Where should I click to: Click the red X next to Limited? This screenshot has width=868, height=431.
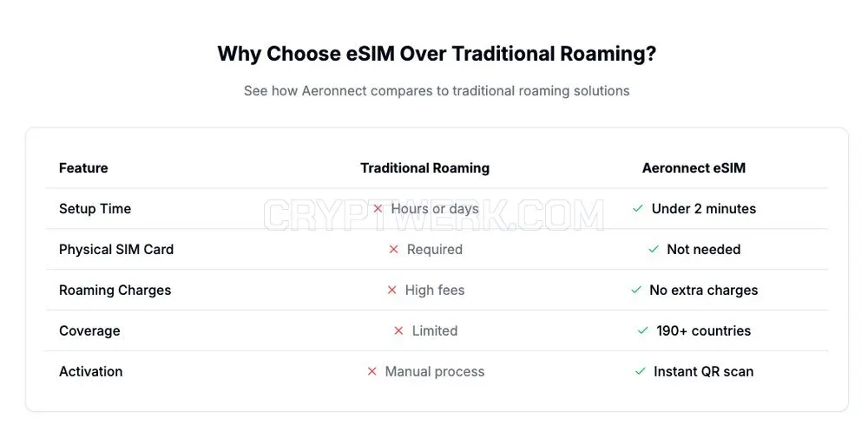click(x=398, y=331)
